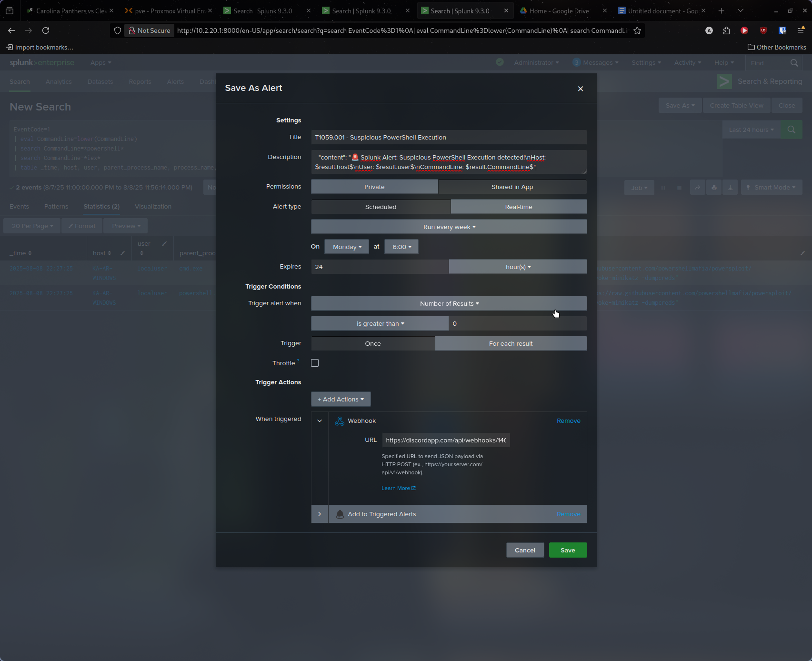Click the browser back arrow
The image size is (812, 661).
click(x=11, y=30)
